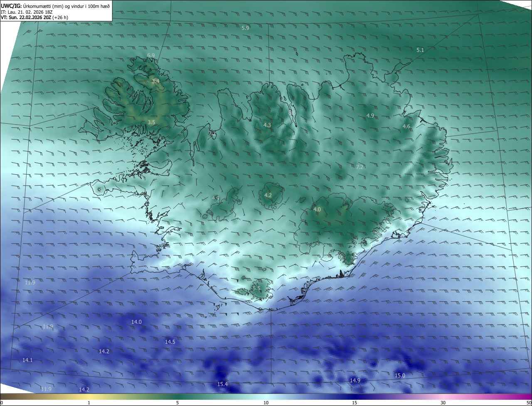Screen dimensions: 532x406
Task: Click the 14.0 value label over the sea
Action: 136,322
